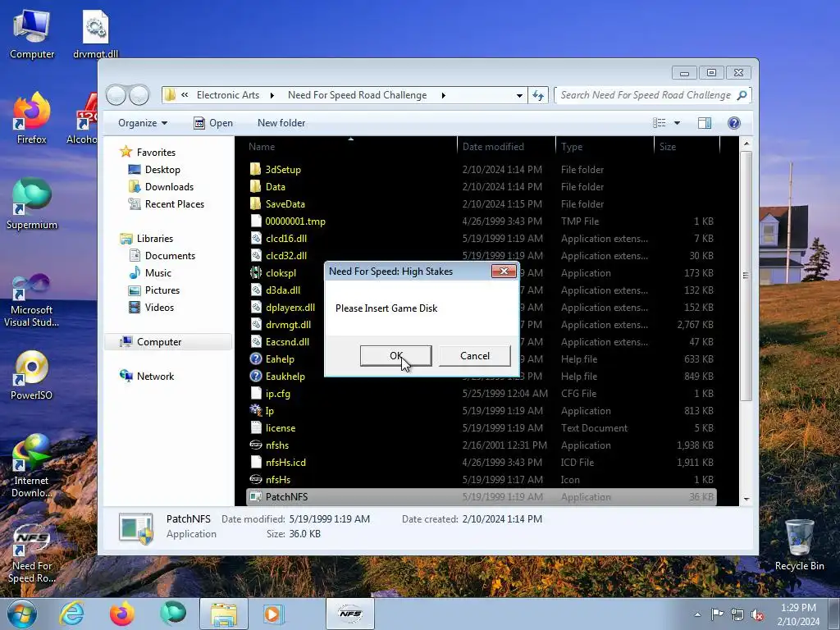Open the Pictures library

click(162, 290)
